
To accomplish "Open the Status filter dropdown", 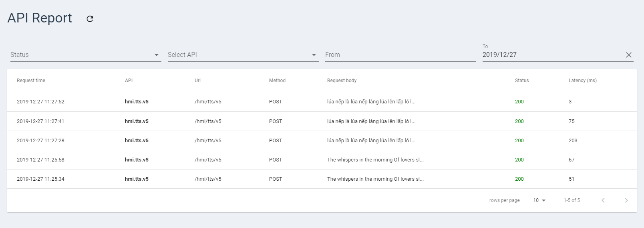I will pos(86,55).
